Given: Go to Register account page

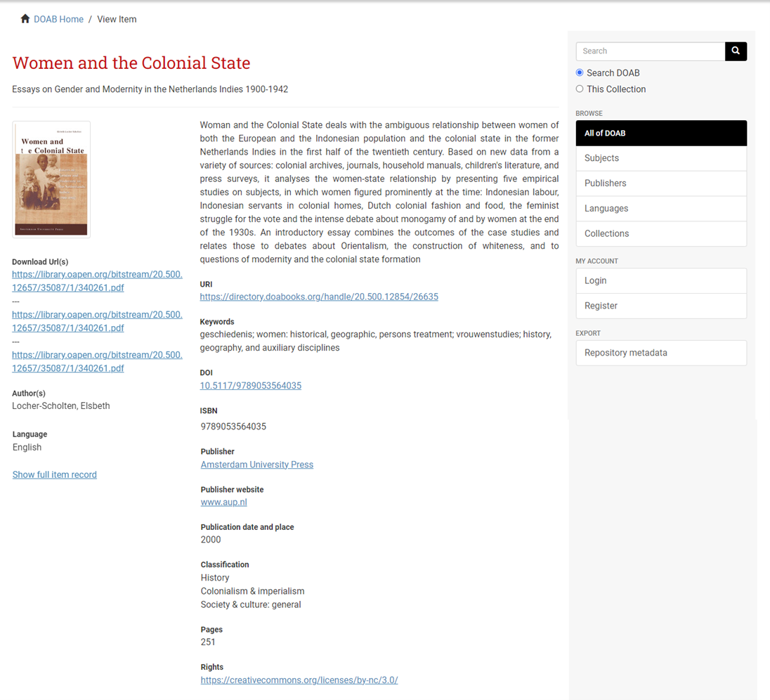Looking at the screenshot, I should [x=660, y=306].
